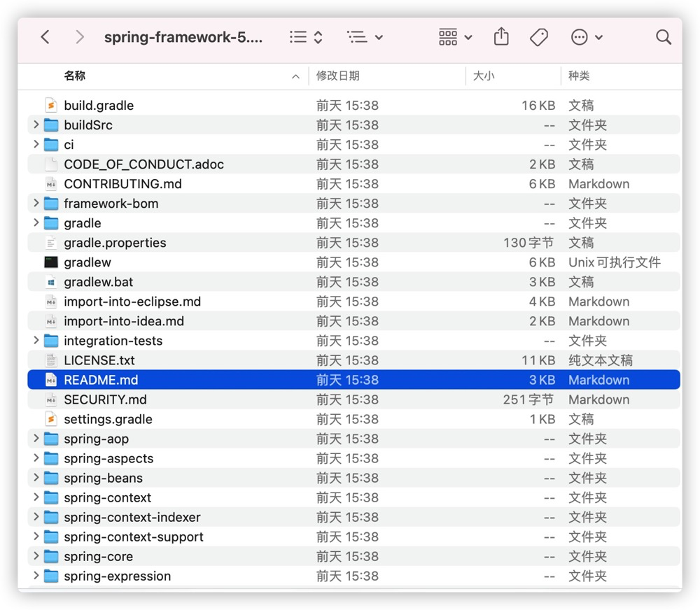Expand the framework-bom folder
Viewport: 700px width, 610px height.
[x=36, y=203]
